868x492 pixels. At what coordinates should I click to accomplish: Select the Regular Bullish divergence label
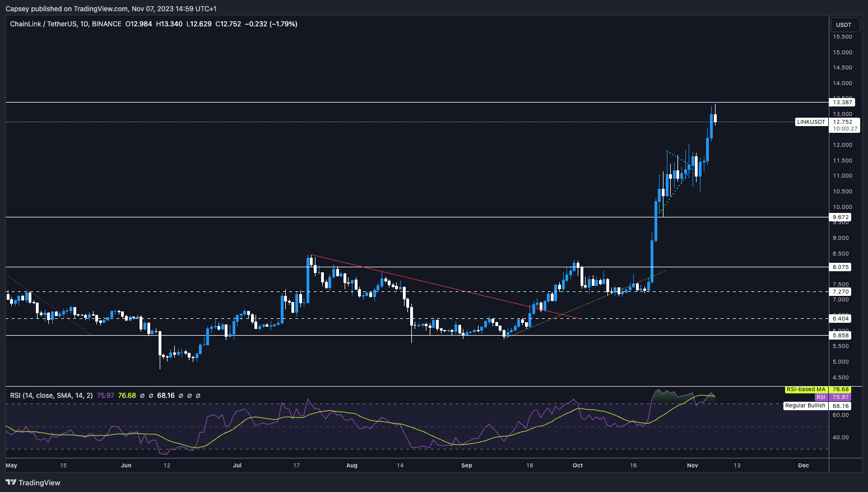pyautogui.click(x=805, y=406)
